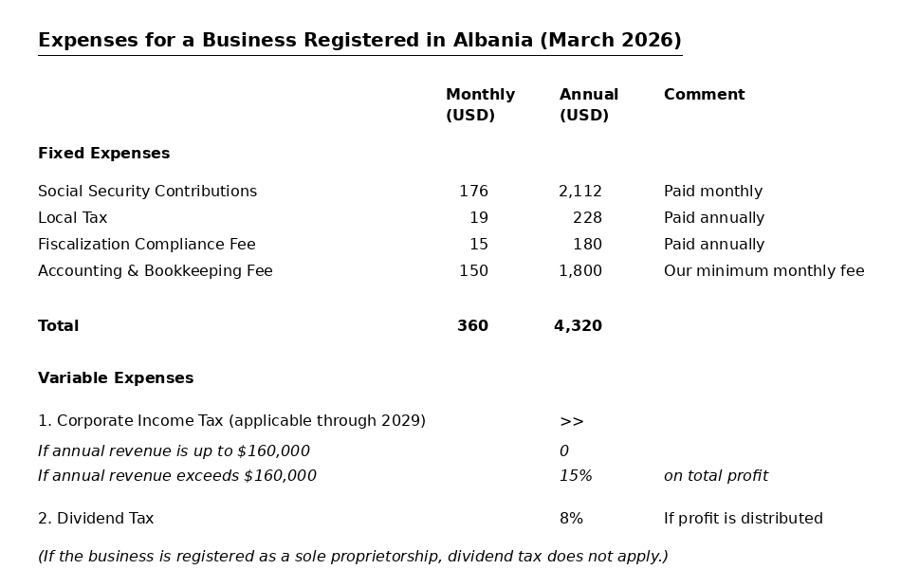Viewport: 901px width, 588px height.
Task: Click the Accounting & Bookkeeping Fee label
Action: tap(156, 270)
